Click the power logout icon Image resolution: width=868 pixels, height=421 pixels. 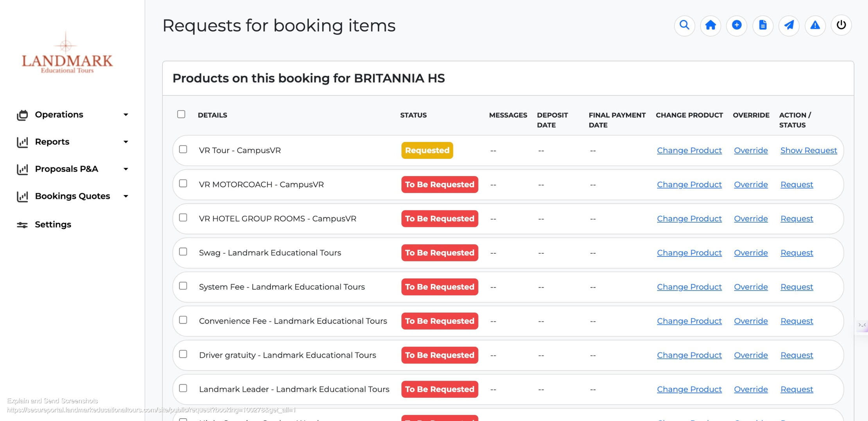tap(841, 25)
